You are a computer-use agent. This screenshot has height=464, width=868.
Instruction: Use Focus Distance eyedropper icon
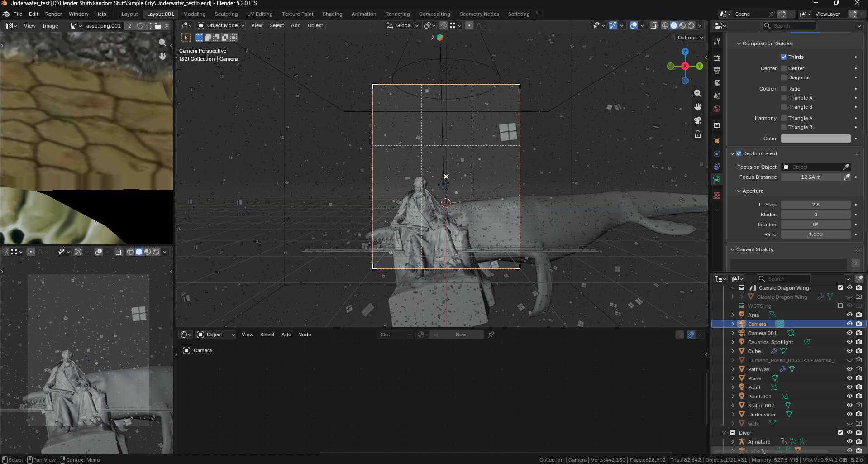(846, 177)
